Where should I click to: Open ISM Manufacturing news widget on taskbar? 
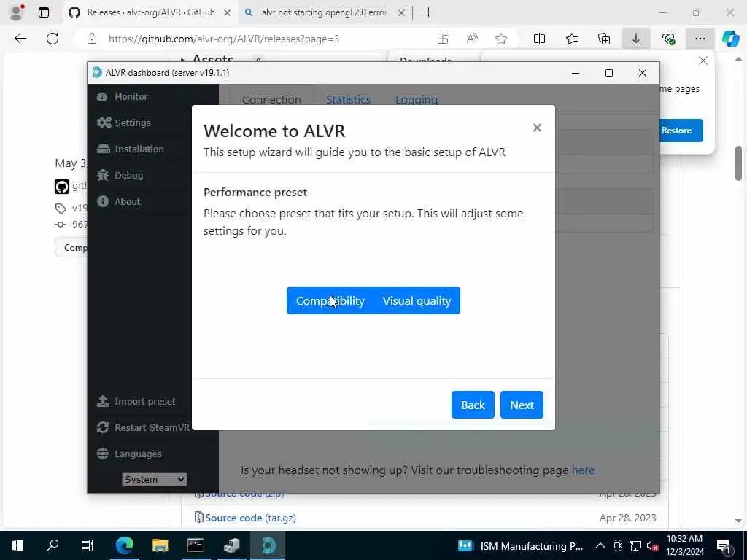pos(520,545)
